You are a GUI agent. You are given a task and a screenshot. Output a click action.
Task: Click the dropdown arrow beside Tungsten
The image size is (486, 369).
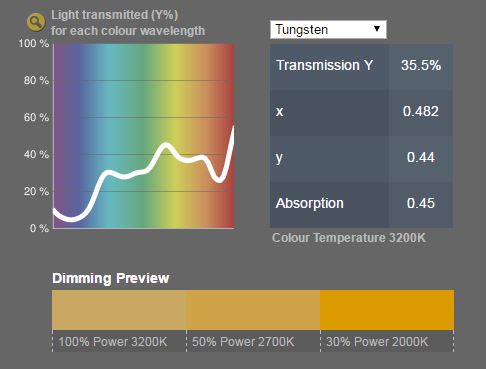377,29
